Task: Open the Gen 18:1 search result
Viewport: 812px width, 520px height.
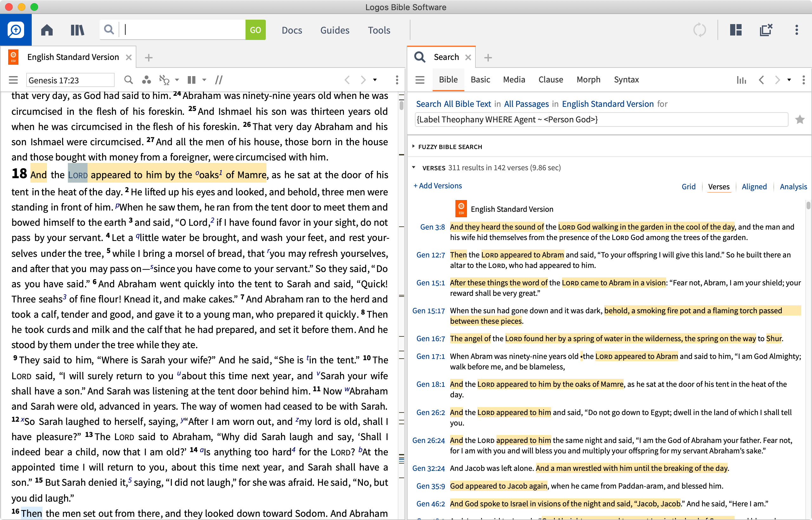Action: [x=430, y=384]
